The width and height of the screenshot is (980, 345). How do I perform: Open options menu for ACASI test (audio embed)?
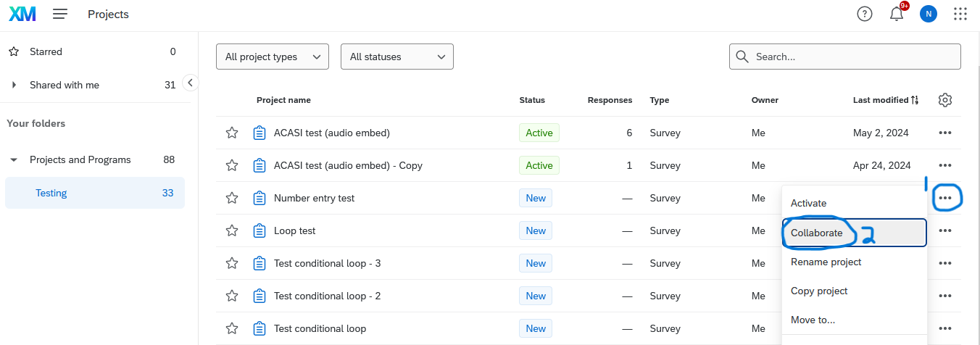(944, 133)
